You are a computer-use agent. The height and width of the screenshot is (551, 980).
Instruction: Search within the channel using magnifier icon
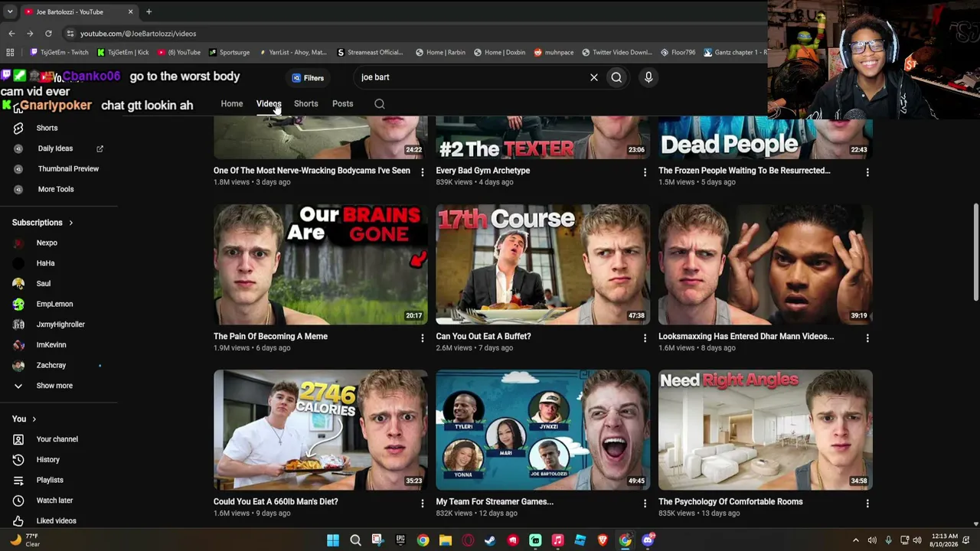[380, 104]
